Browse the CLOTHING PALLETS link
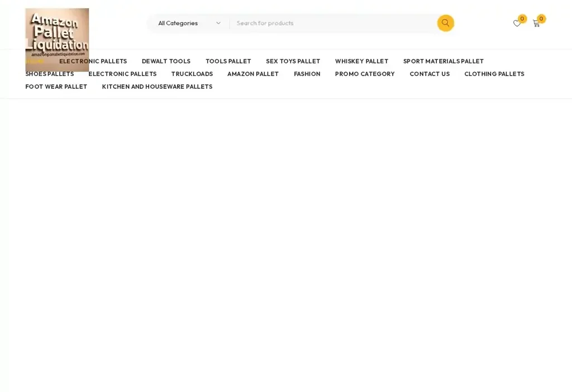This screenshot has height=392, width=572. [494, 74]
